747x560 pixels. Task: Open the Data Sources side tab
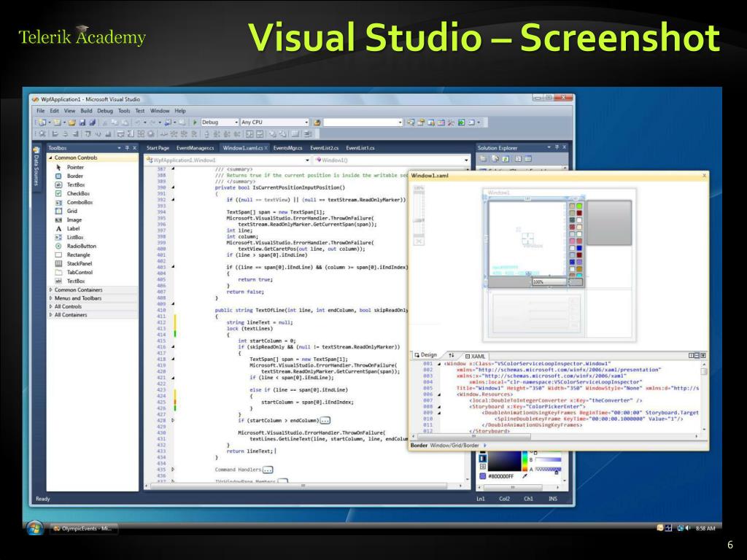point(36,167)
